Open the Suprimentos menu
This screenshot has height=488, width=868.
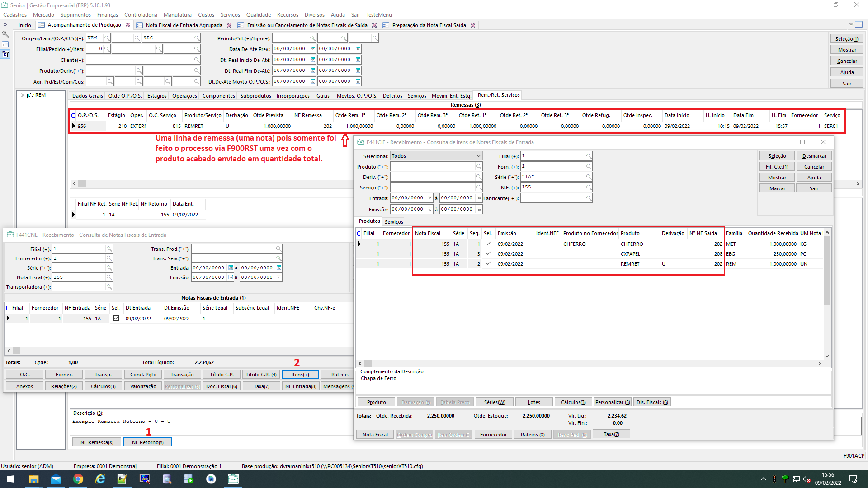click(x=75, y=15)
